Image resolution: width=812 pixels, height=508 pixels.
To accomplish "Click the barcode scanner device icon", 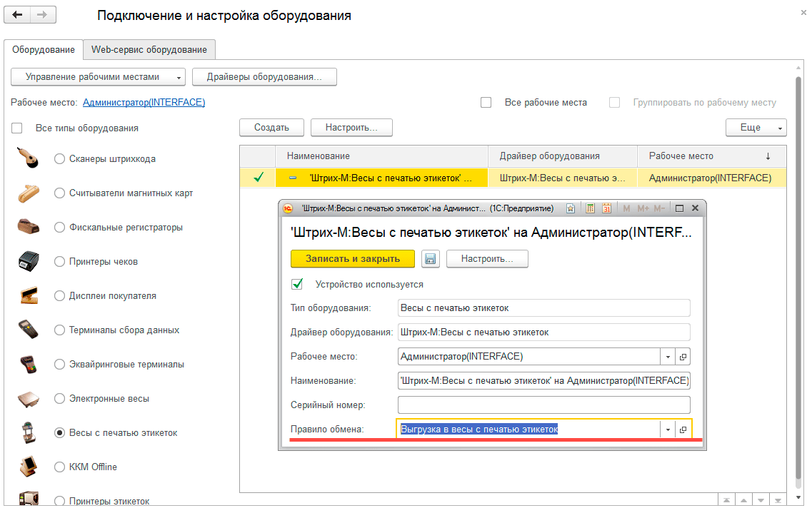I will click(x=28, y=159).
